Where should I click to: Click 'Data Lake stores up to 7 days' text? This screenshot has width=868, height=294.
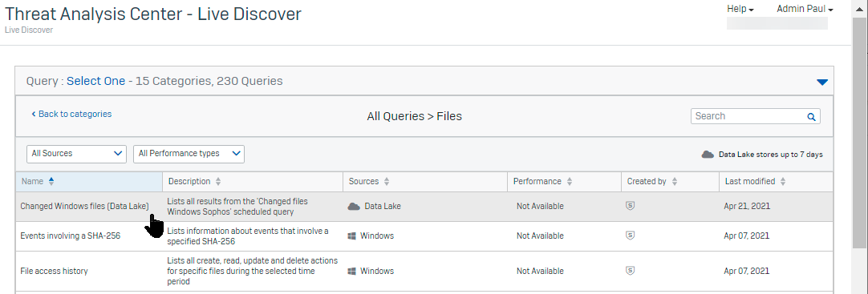point(771,155)
